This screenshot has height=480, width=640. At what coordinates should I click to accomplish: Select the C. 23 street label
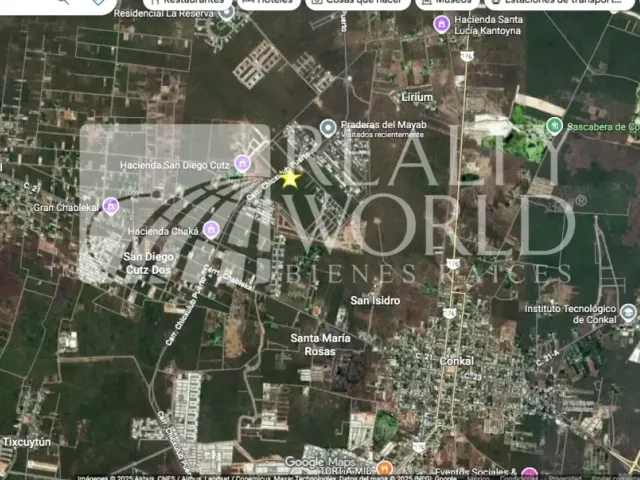(x=473, y=376)
